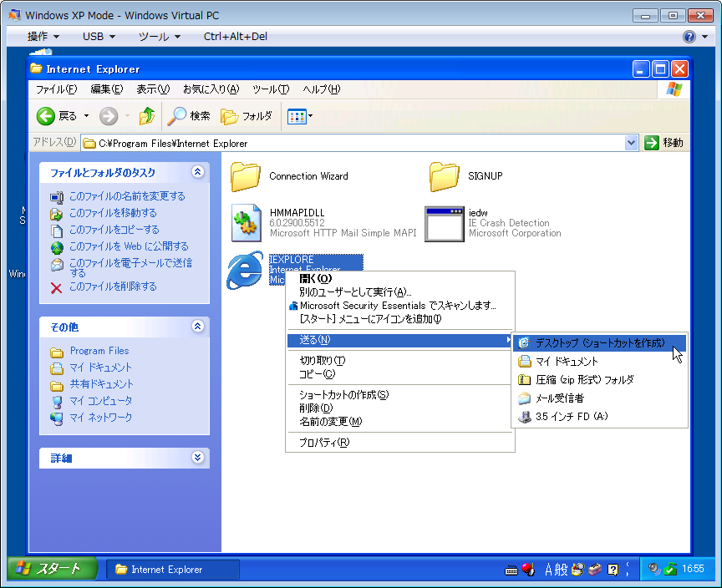The height and width of the screenshot is (588, 722).
Task: Collapse the その他 panel
Action: click(197, 327)
